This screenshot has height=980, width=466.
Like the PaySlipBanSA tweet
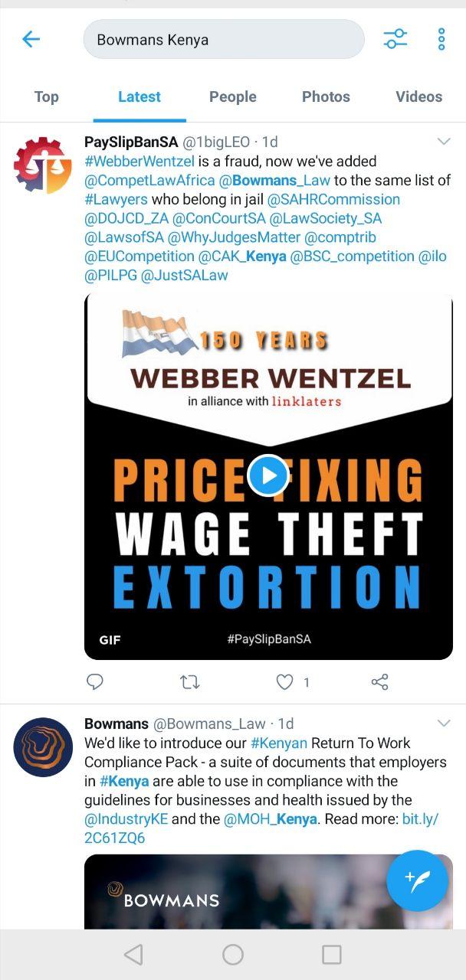coord(285,681)
